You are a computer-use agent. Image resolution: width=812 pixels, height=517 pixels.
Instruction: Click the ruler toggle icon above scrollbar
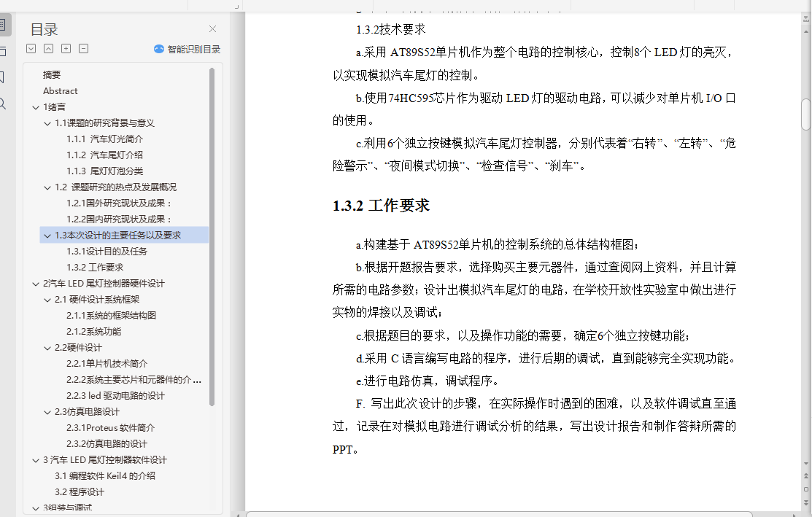pos(805,19)
